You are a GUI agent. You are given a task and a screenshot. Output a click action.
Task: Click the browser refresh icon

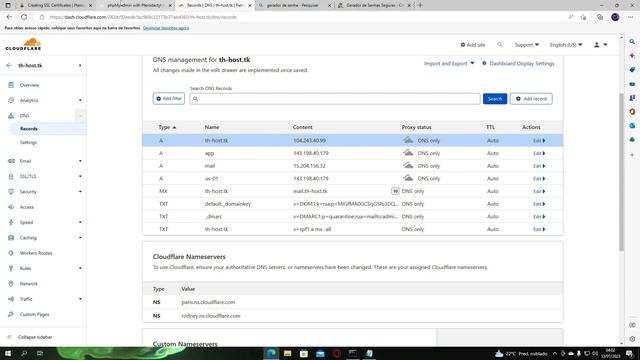pos(24,17)
